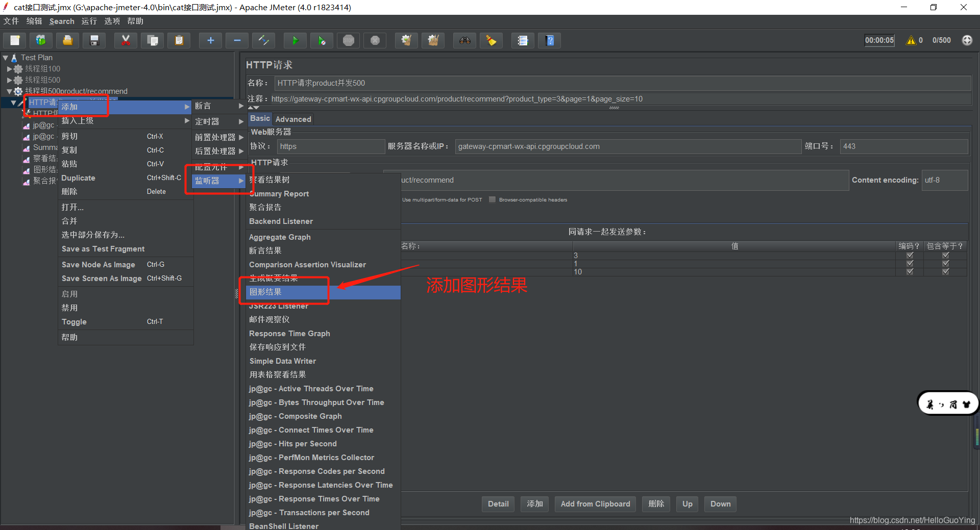980x530 pixels.
Task: Click the Detail button
Action: [498, 504]
